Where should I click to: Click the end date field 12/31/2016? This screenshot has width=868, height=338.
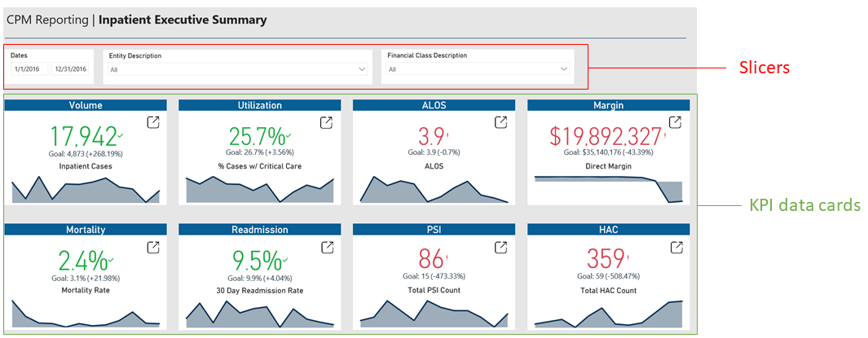click(70, 69)
